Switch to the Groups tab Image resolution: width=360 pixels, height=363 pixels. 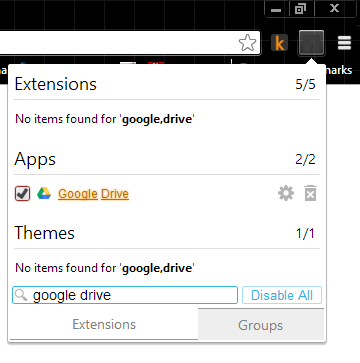261,325
